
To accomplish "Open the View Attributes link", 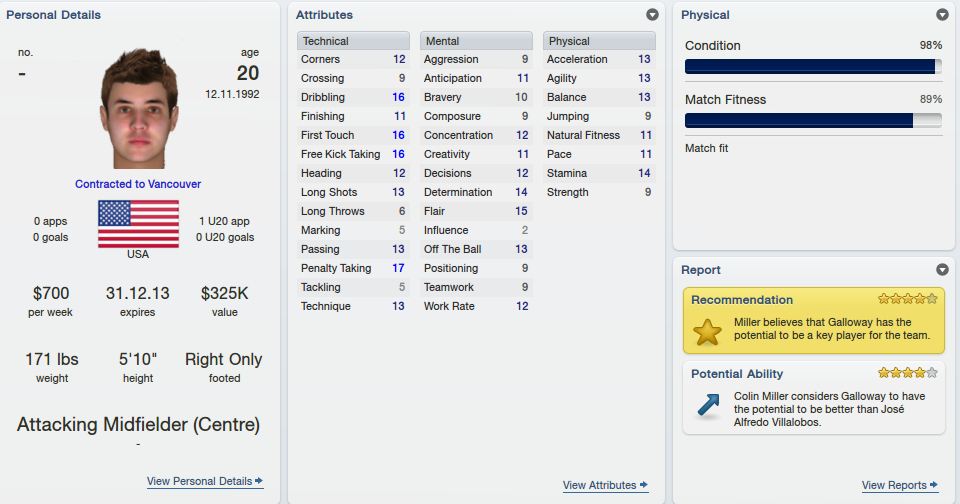I will tap(599, 484).
